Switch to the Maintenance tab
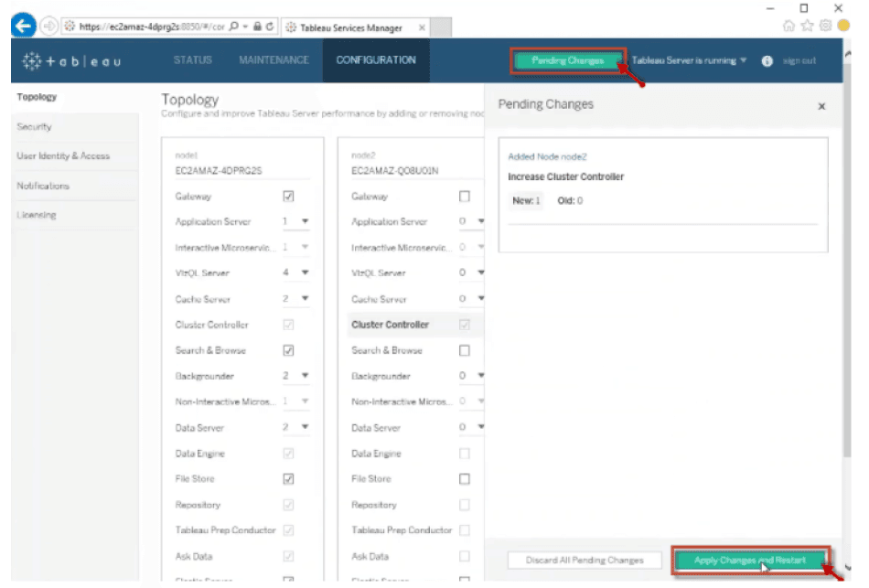Screen dimensions: 869x588 274,60
